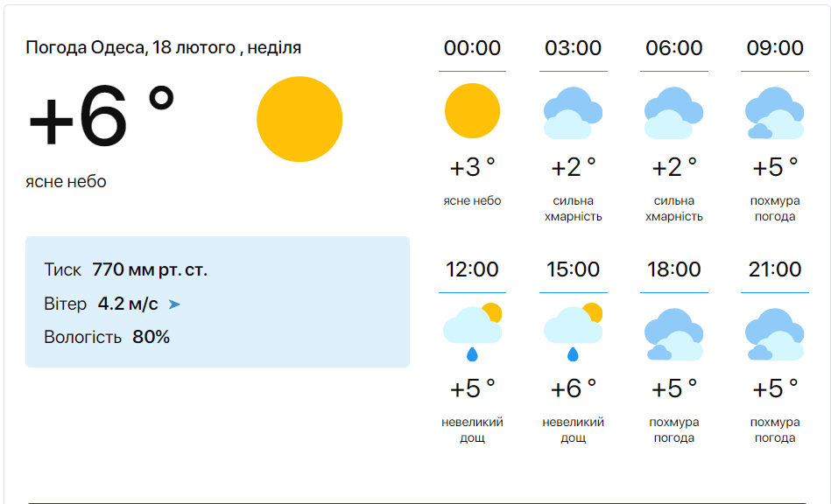Select the 00:00 time slot heading
831x504 pixels.
tap(472, 48)
